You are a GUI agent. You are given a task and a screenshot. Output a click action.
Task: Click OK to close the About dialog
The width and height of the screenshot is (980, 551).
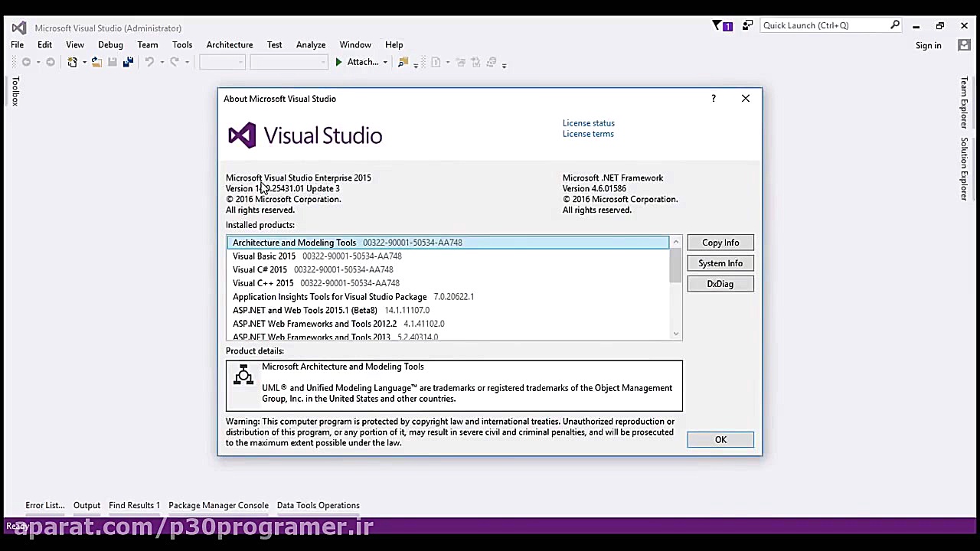tap(720, 439)
